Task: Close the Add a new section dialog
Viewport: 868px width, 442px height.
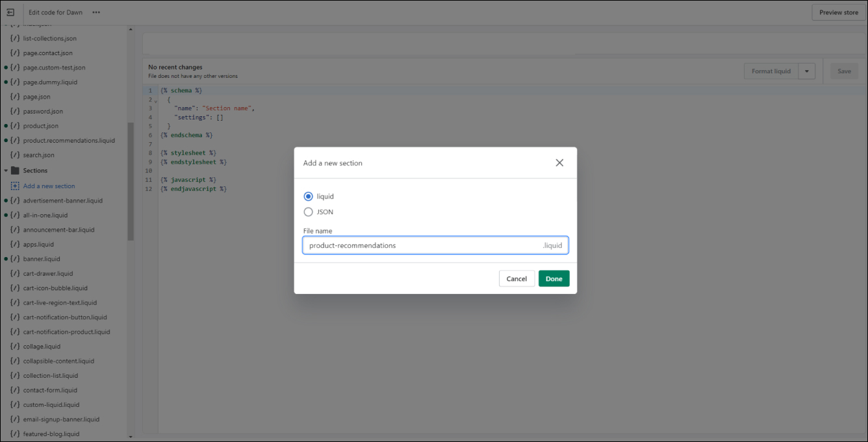Action: (x=559, y=163)
